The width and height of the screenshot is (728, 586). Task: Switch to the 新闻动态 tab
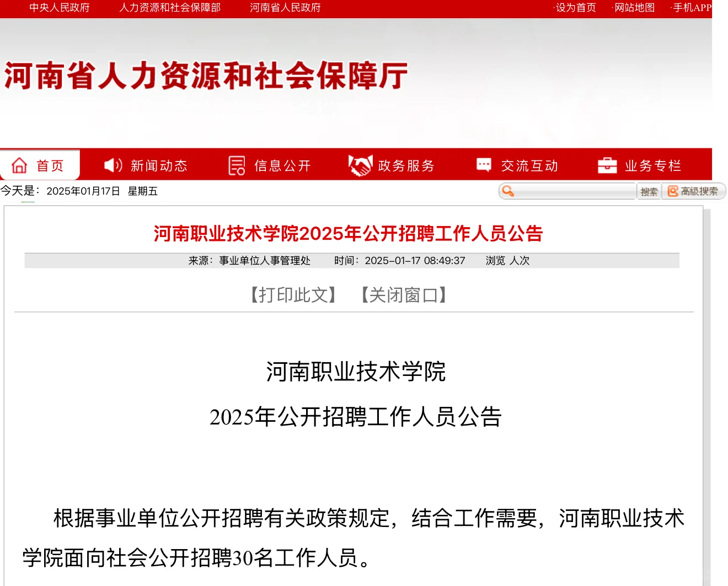[159, 165]
